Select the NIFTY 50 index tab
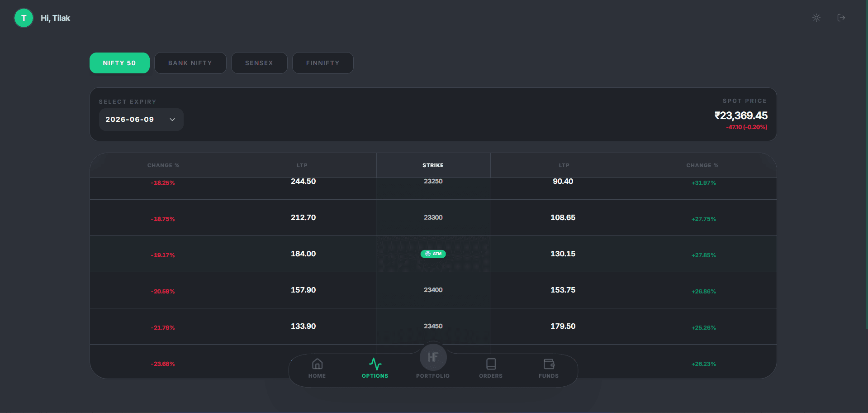 point(119,63)
